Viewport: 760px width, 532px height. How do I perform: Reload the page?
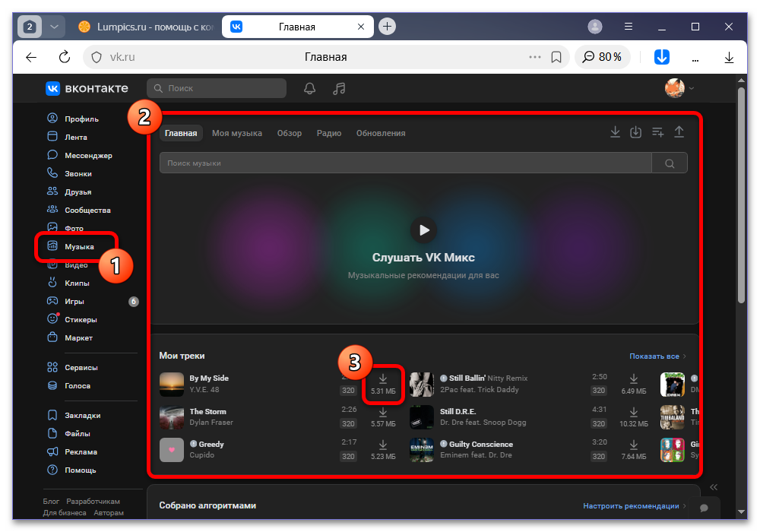(x=65, y=57)
